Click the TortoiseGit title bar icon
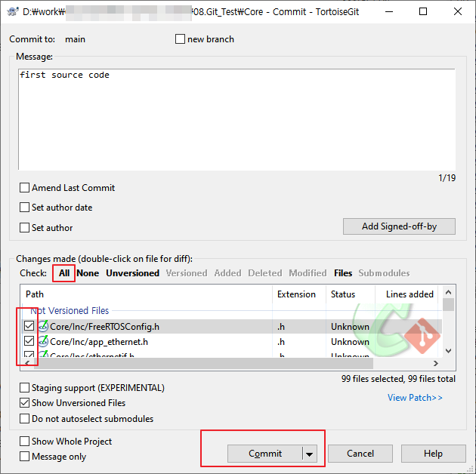Image resolution: width=476 pixels, height=474 pixels. click(x=12, y=11)
